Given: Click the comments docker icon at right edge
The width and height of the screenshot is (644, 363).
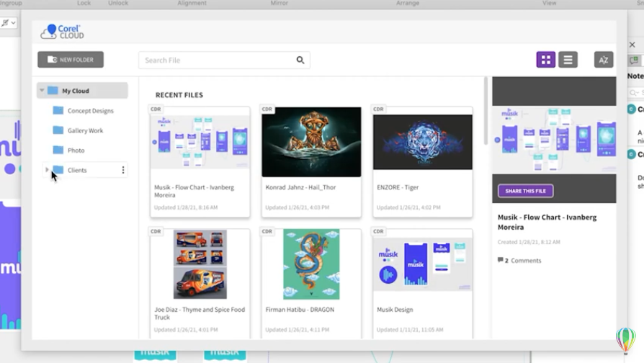Looking at the screenshot, I should [634, 60].
